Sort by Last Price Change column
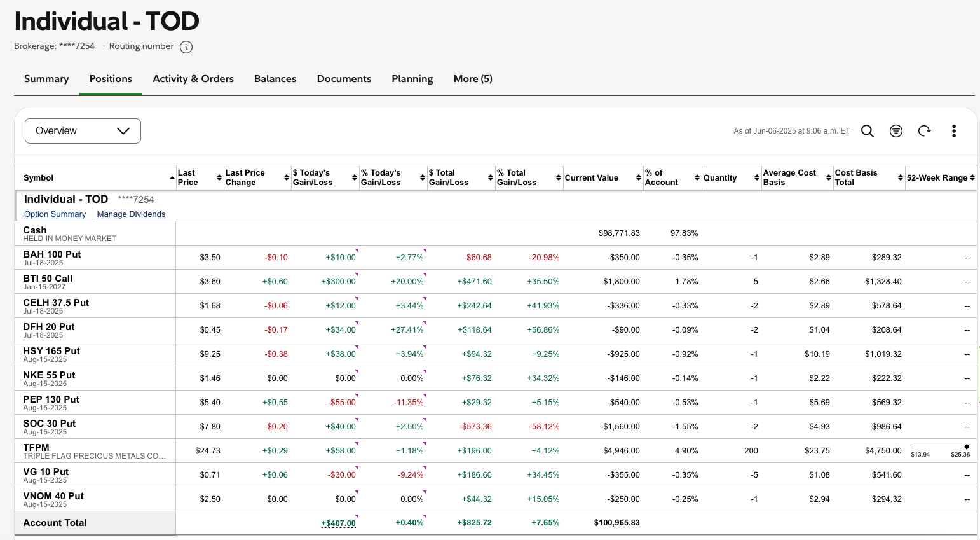 pos(287,178)
